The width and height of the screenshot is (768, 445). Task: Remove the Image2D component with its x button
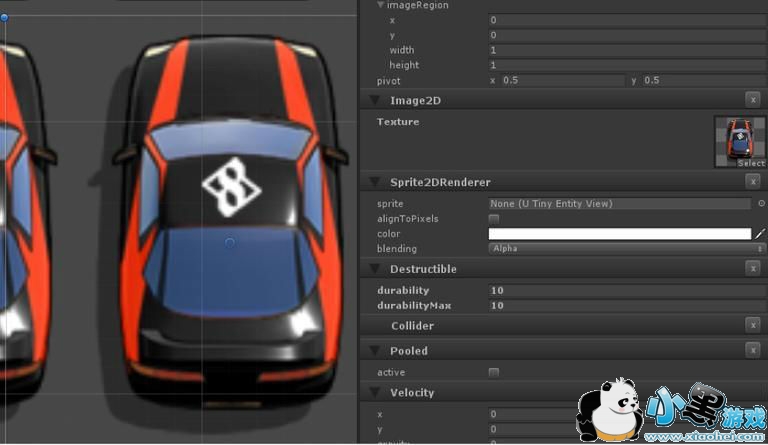click(753, 100)
